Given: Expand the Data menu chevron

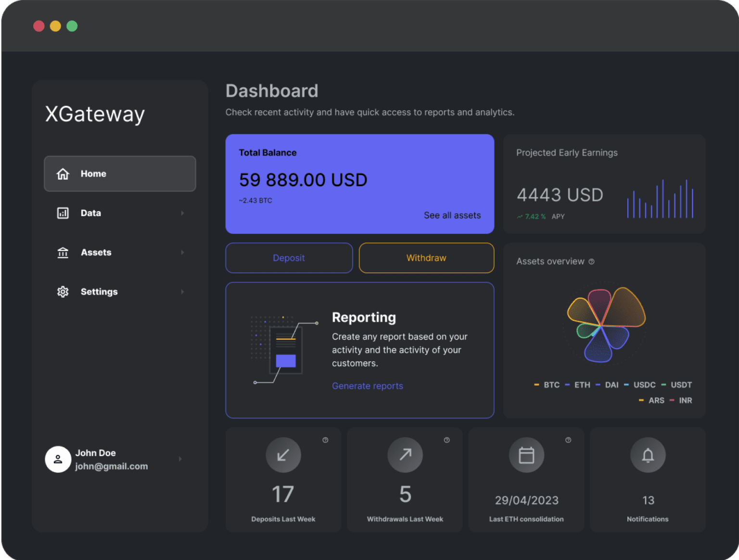Looking at the screenshot, I should click(x=182, y=213).
